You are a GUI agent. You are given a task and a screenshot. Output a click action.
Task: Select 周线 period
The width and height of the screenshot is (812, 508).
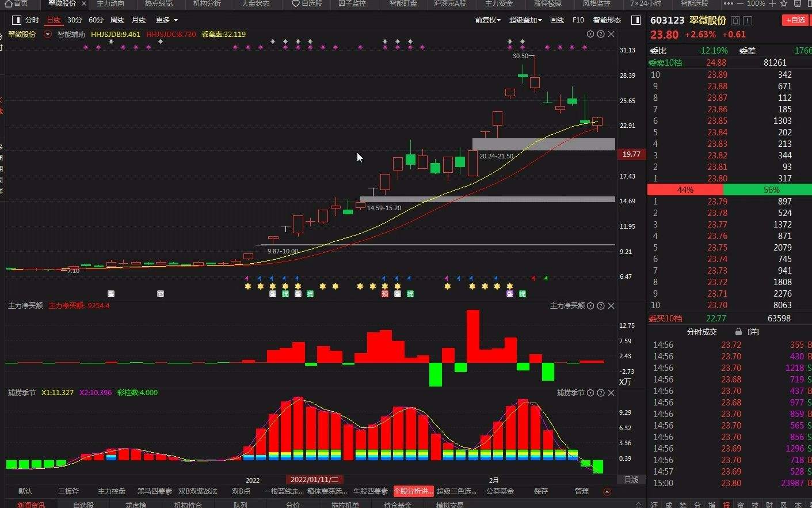(x=117, y=20)
